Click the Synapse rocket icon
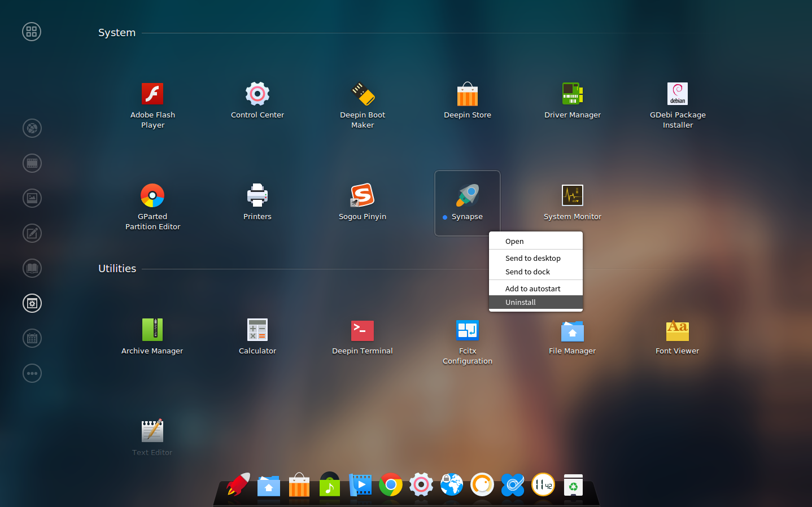Image resolution: width=812 pixels, height=507 pixels. tap(468, 195)
